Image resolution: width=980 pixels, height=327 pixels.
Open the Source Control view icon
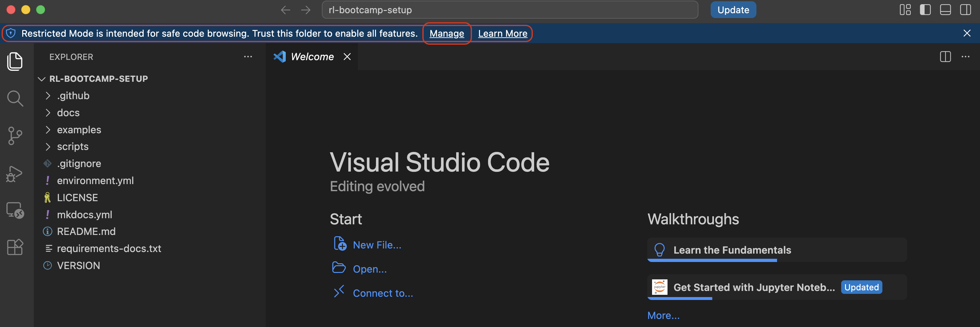(x=15, y=136)
